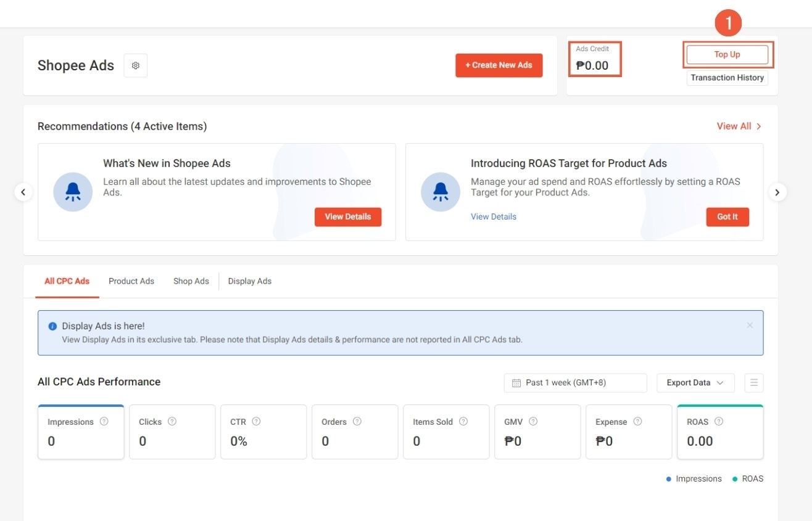Screen dimensions: 812x521
Task: Select the Impressions metric card
Action: (81, 432)
